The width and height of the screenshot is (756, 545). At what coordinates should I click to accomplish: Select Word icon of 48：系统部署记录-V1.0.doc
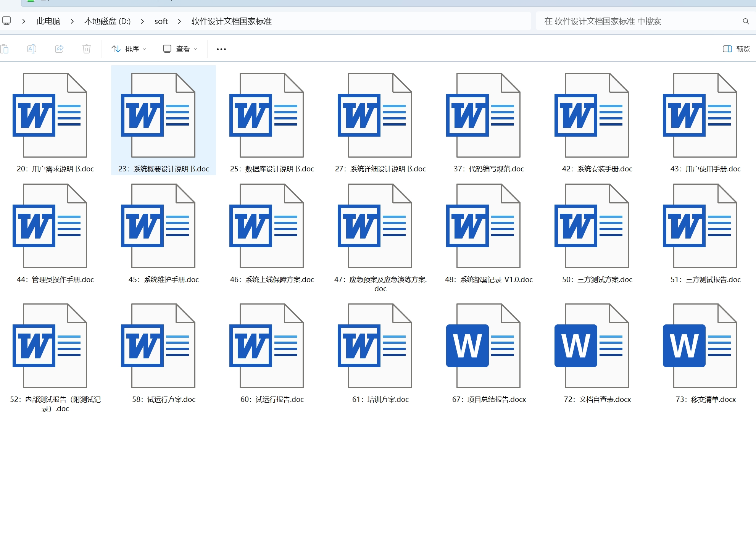pyautogui.click(x=484, y=226)
